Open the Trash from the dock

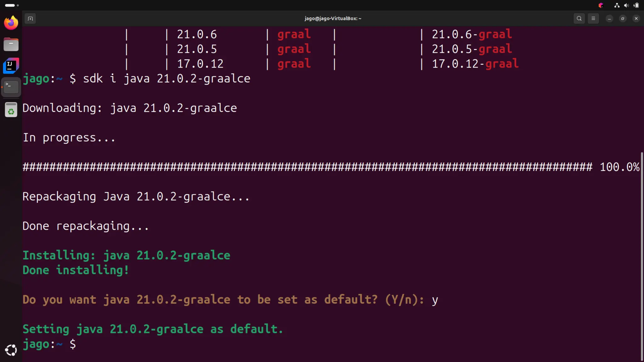(11, 110)
